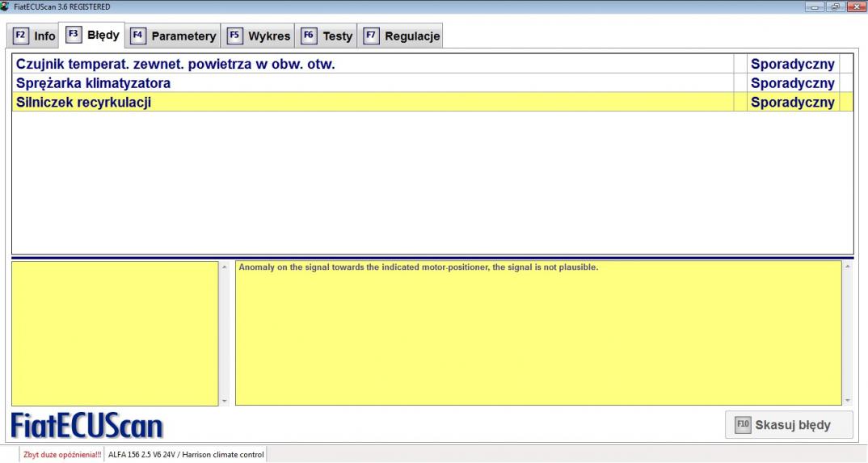Click the F4 key icon
This screenshot has width=868, height=463.
coord(138,36)
